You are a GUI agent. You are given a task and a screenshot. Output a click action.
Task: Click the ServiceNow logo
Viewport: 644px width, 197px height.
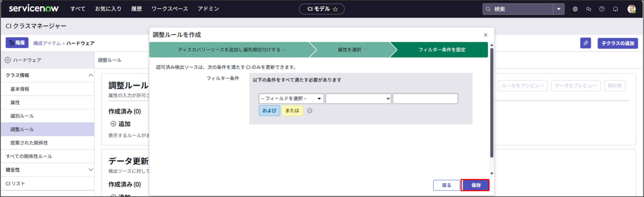34,8
